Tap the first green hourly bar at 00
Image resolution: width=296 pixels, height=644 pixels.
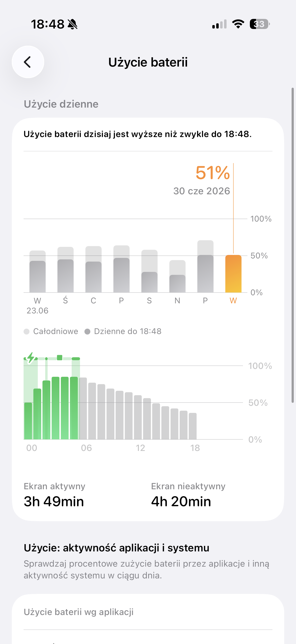pos(28,421)
